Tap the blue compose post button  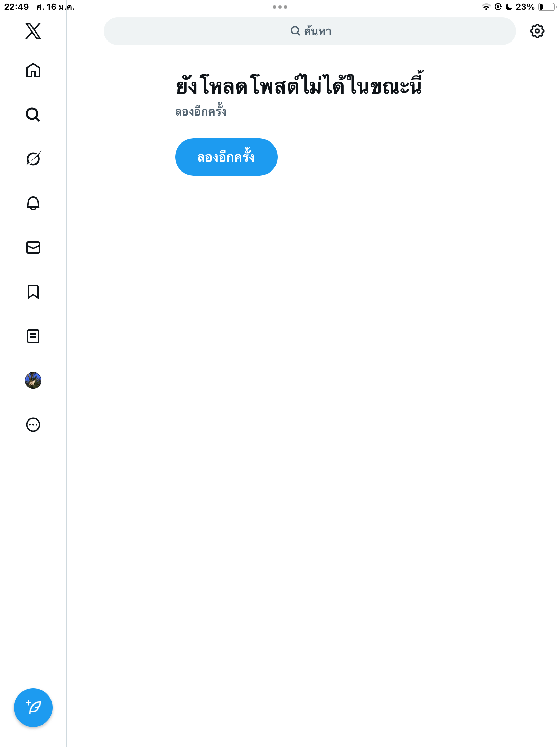[33, 708]
